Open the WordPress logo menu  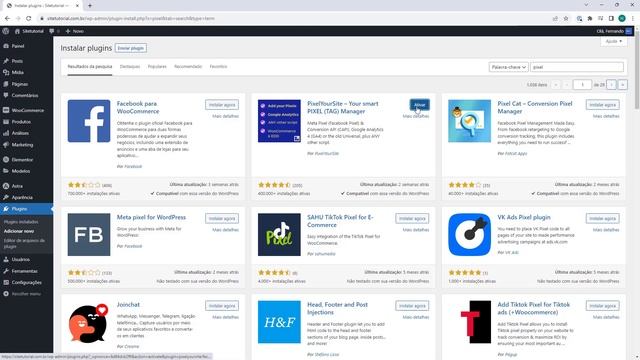(6, 31)
